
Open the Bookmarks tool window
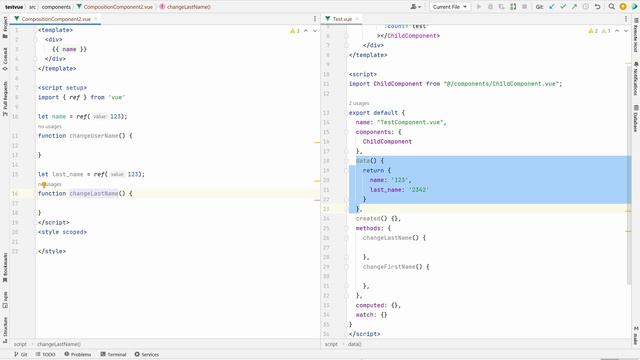[5, 268]
